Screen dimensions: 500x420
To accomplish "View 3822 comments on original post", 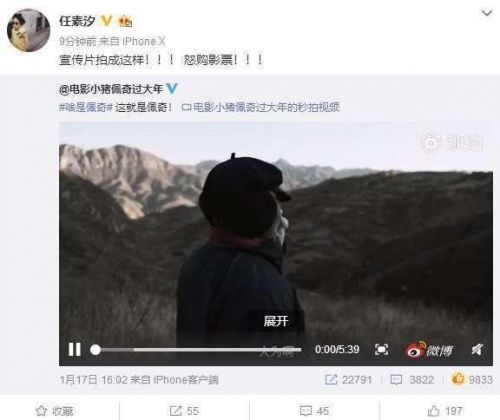I will pos(412,380).
